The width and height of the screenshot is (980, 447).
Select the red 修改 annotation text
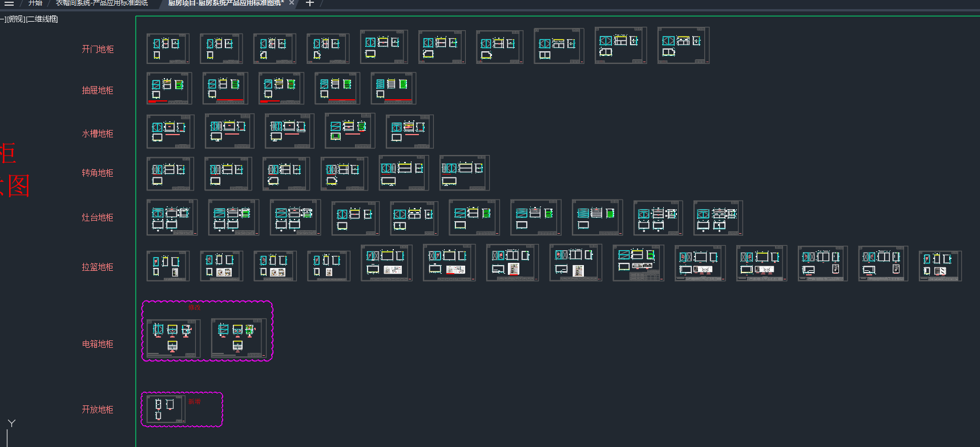(195, 307)
